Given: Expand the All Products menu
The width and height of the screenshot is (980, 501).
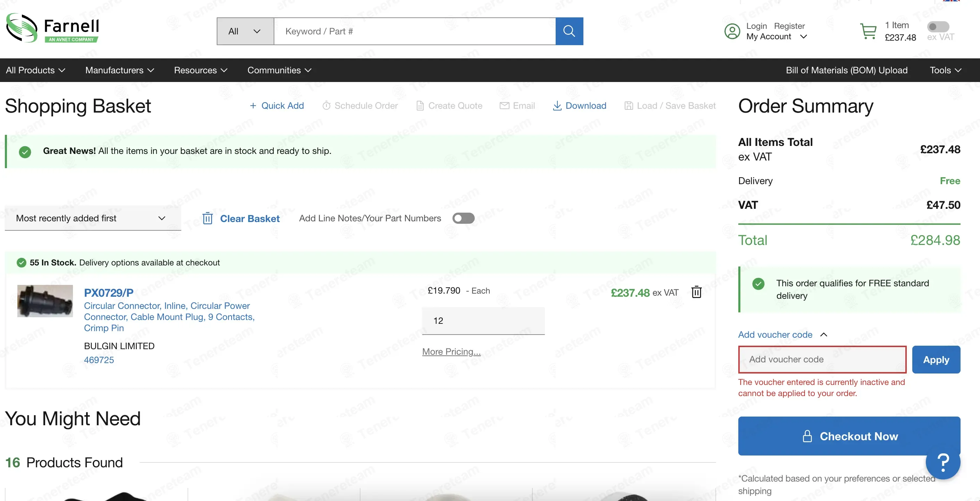Looking at the screenshot, I should (x=36, y=71).
